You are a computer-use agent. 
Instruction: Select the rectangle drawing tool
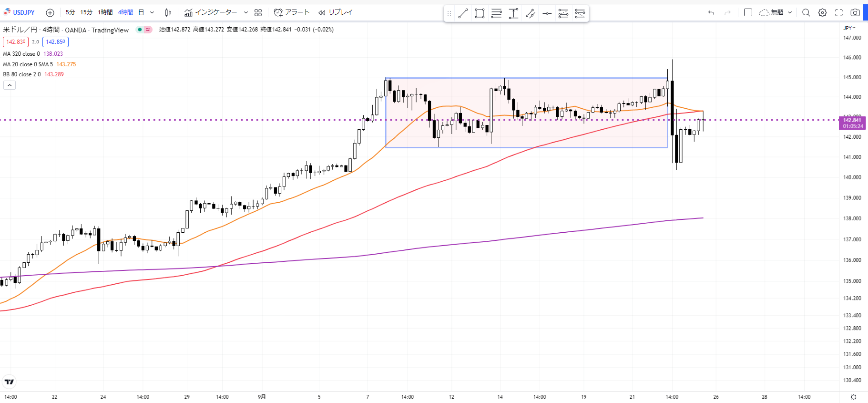click(x=480, y=13)
